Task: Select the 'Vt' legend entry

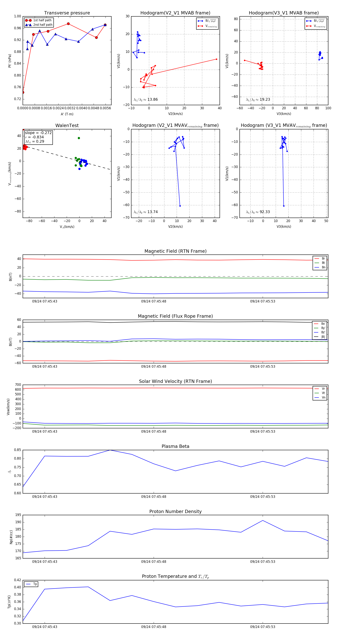Action: [320, 393]
